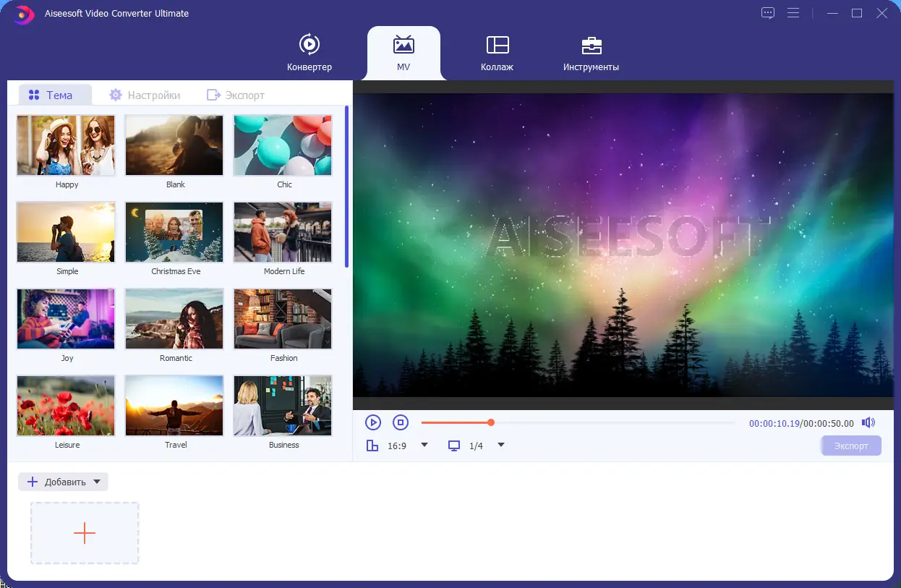Image resolution: width=901 pixels, height=588 pixels.
Task: Expand the 1/4 preview quality dropdown
Action: pyautogui.click(x=501, y=446)
